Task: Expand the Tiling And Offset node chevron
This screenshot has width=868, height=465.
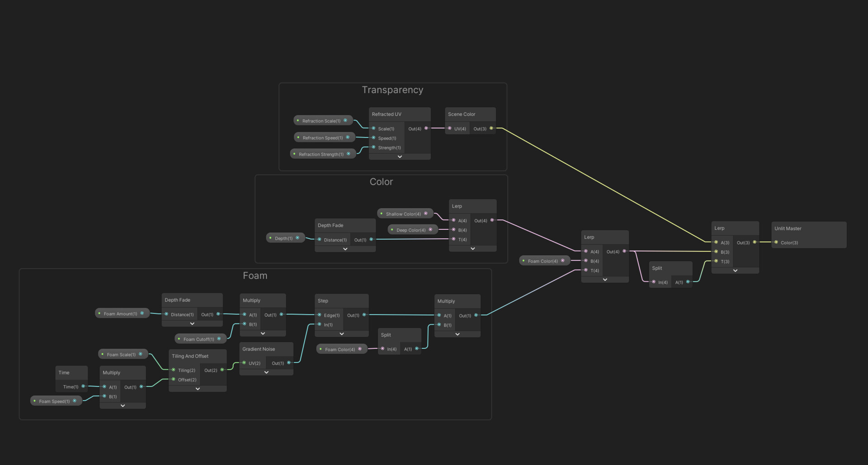Action: pyautogui.click(x=198, y=389)
